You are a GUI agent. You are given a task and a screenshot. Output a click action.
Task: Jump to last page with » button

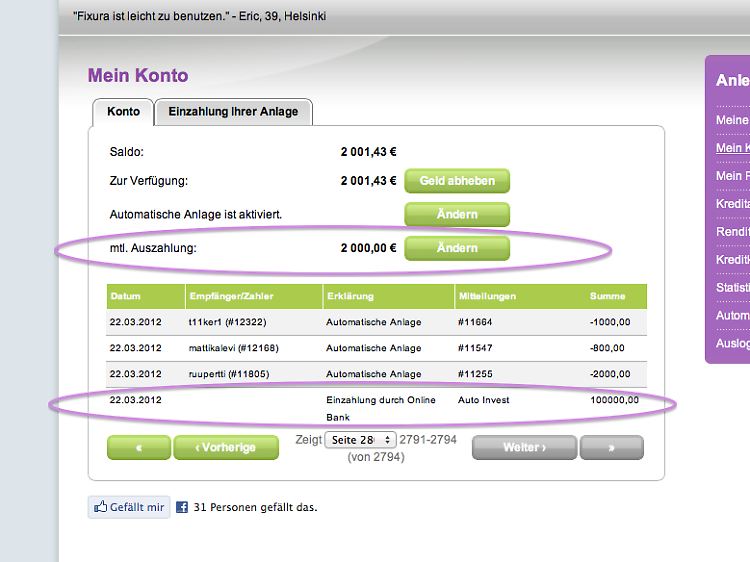click(611, 448)
